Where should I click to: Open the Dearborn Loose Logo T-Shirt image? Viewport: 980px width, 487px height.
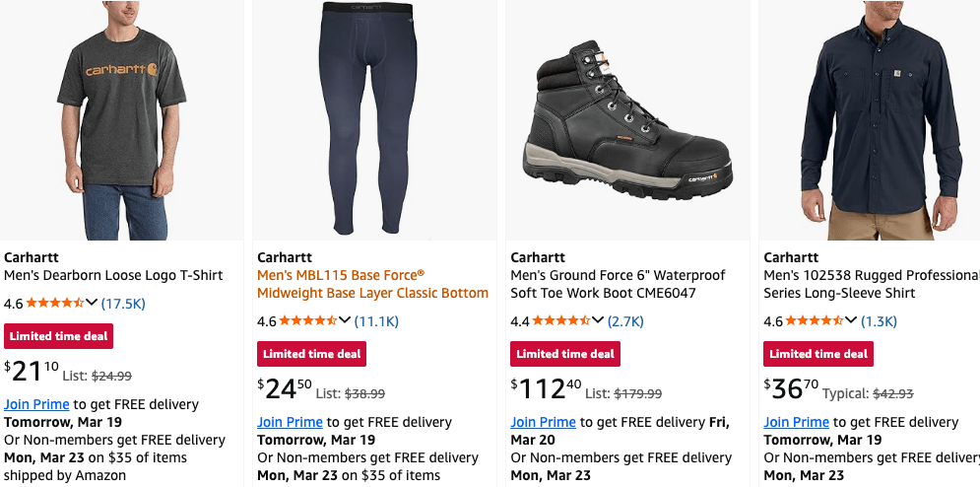pos(121,118)
